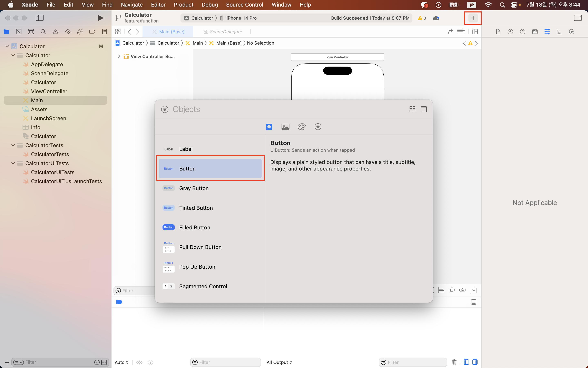This screenshot has height=368, width=588.
Task: Select the symbols library star tab
Action: point(318,127)
